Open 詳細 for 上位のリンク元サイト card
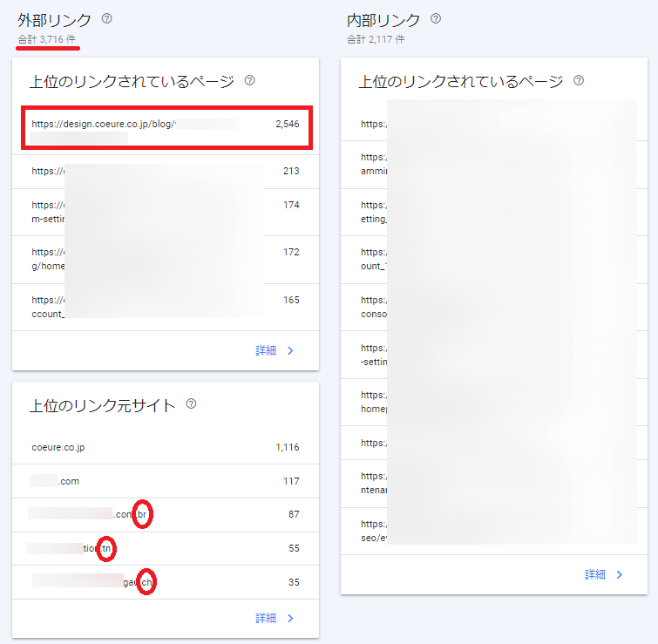This screenshot has width=658, height=644. (x=266, y=618)
